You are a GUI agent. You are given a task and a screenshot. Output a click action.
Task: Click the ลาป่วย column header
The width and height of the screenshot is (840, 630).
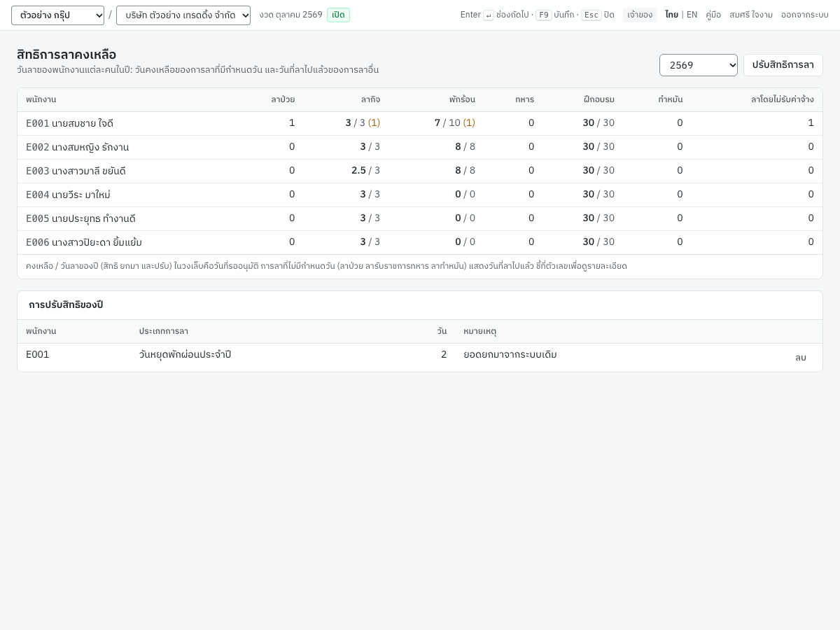(x=283, y=99)
